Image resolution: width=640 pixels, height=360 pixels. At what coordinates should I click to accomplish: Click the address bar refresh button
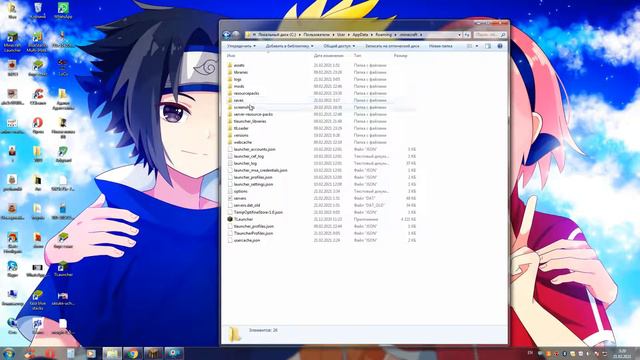coord(467,35)
